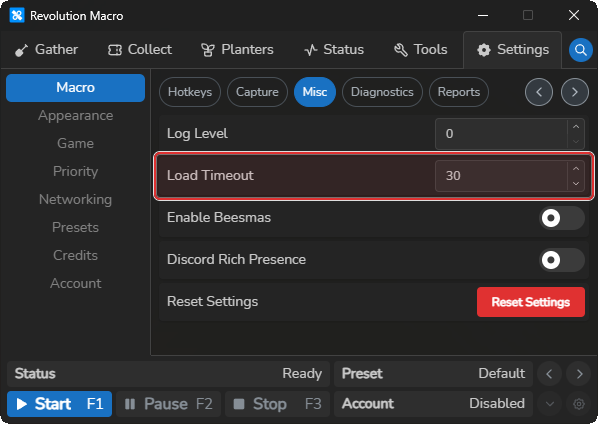
Task: Select Priority in the sidebar
Action: tap(76, 172)
